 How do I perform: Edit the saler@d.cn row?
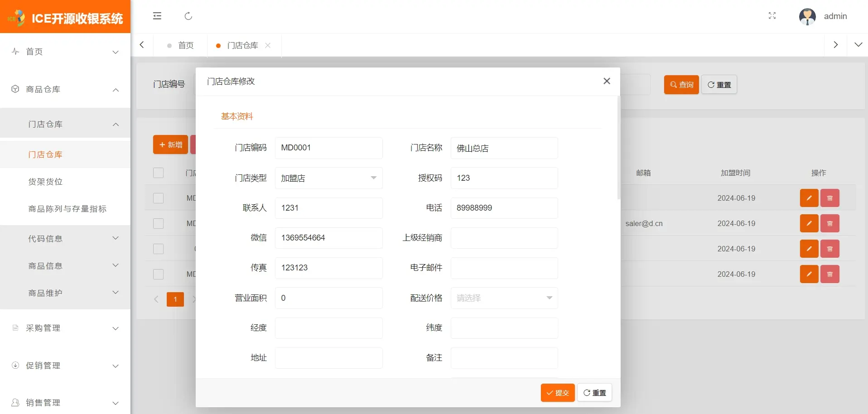coord(809,223)
